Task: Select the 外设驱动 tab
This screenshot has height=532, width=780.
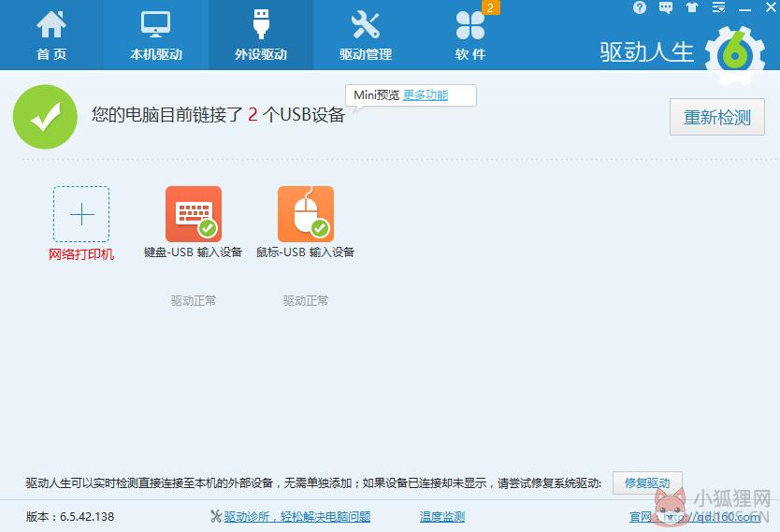Action: [x=261, y=35]
